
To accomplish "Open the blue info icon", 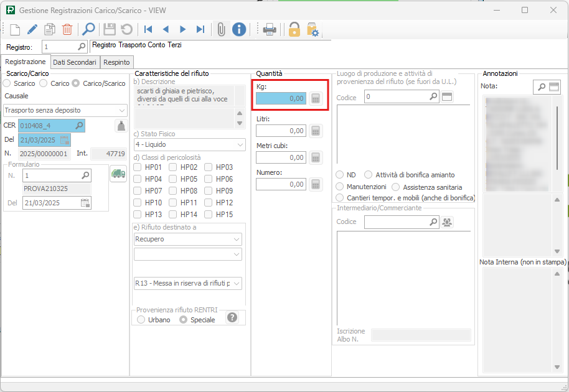I will [239, 29].
